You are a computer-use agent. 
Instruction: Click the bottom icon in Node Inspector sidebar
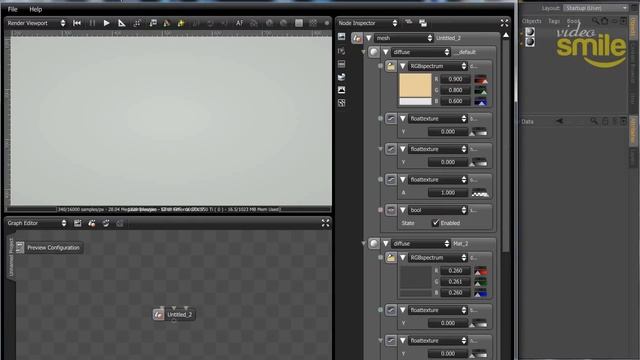tap(342, 103)
